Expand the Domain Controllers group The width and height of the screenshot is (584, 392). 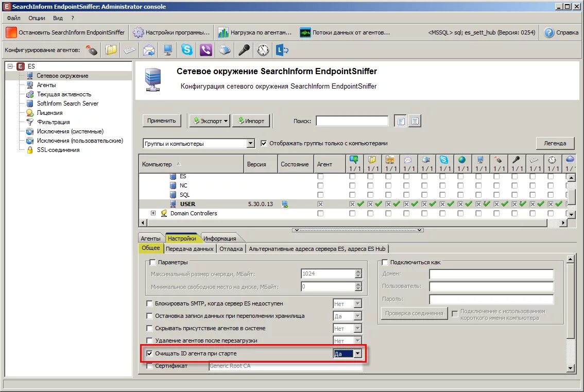pyautogui.click(x=153, y=213)
